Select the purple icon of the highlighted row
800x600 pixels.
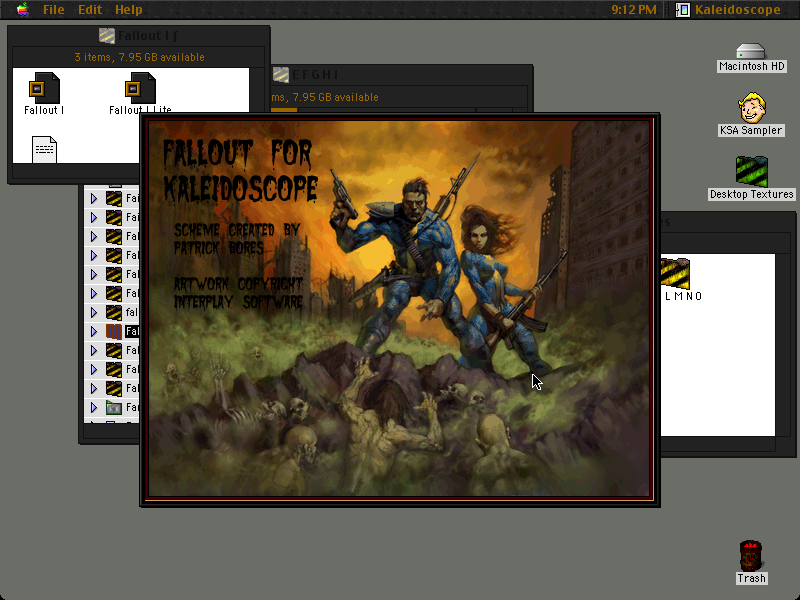(x=114, y=331)
